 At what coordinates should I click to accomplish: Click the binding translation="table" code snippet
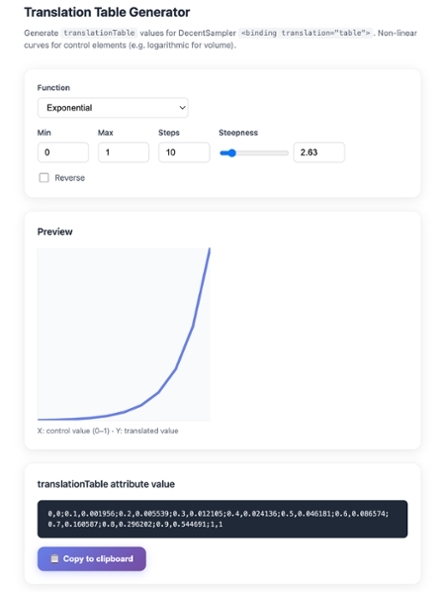coord(306,33)
